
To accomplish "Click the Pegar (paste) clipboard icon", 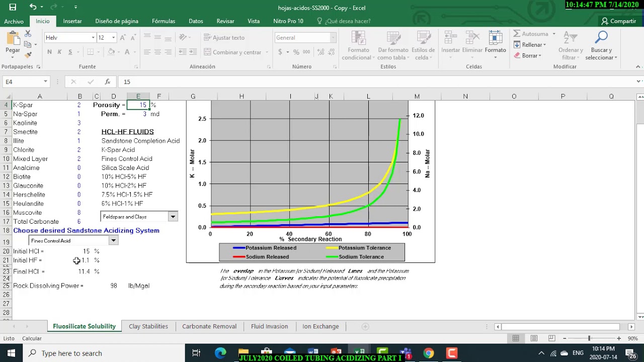I will (13, 38).
